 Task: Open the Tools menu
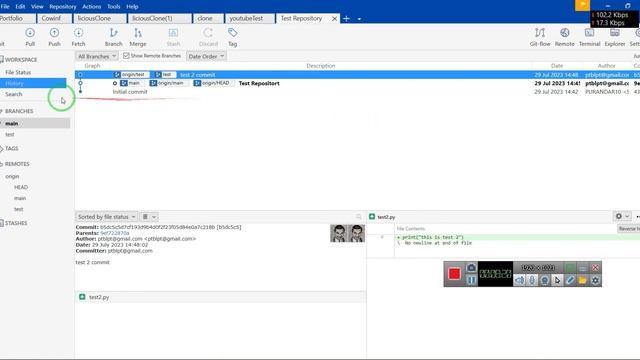pyautogui.click(x=113, y=7)
